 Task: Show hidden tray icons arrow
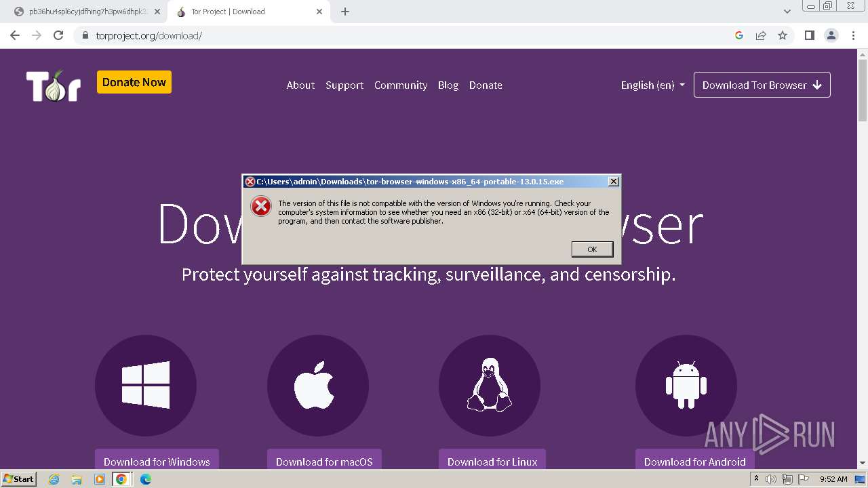756,479
